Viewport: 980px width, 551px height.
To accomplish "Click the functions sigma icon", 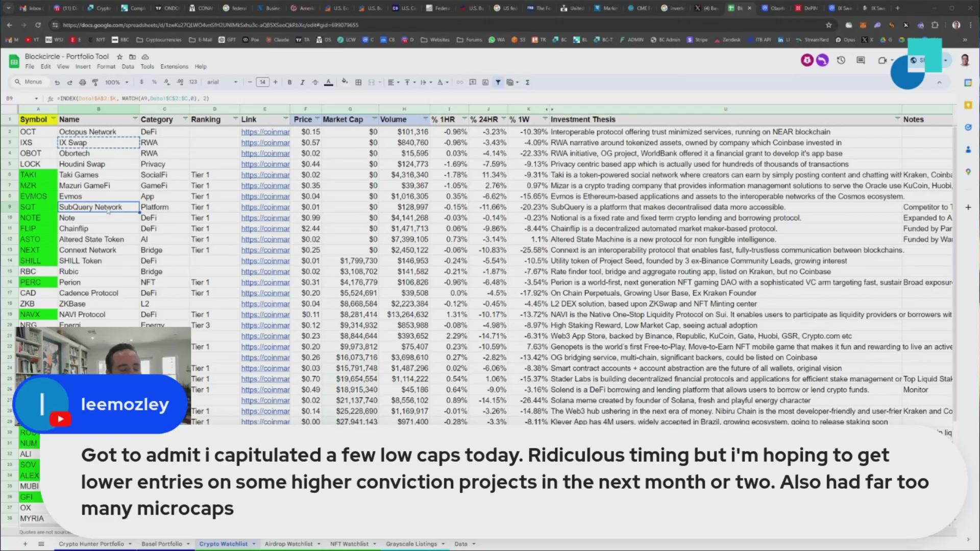I will tap(527, 82).
